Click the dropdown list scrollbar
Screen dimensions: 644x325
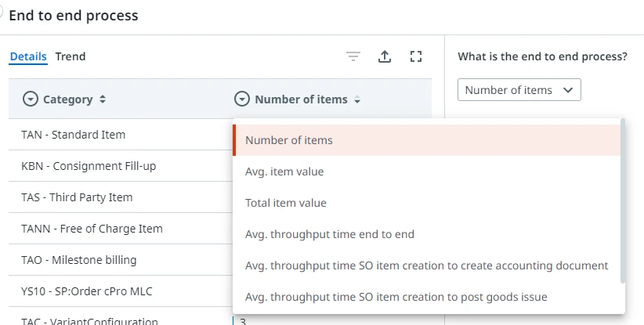point(623,200)
